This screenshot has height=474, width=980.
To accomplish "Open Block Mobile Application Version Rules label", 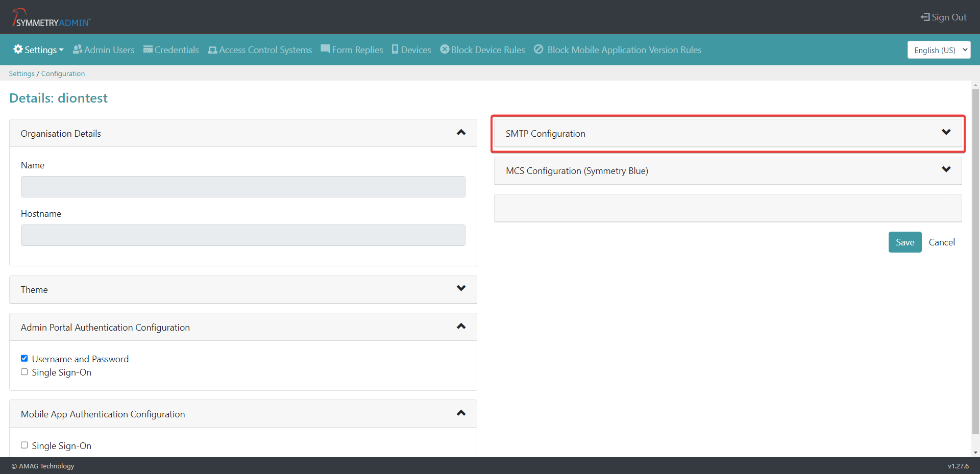I will (624, 50).
